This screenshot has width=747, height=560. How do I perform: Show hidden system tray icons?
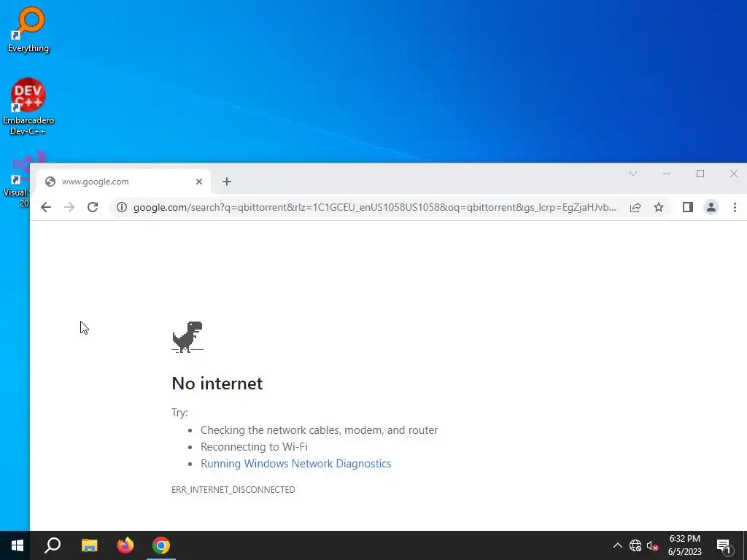617,545
